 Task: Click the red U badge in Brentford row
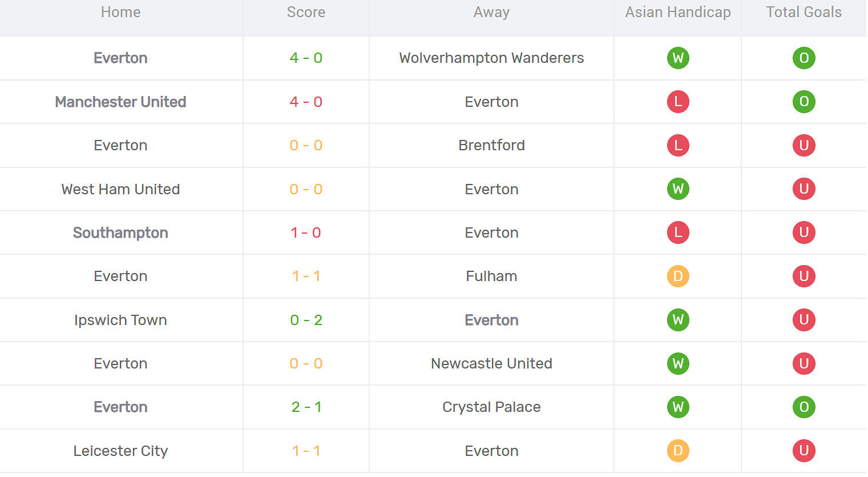804,145
